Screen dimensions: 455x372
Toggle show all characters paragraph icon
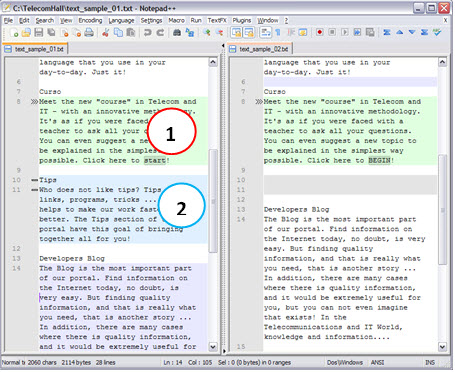(278, 33)
